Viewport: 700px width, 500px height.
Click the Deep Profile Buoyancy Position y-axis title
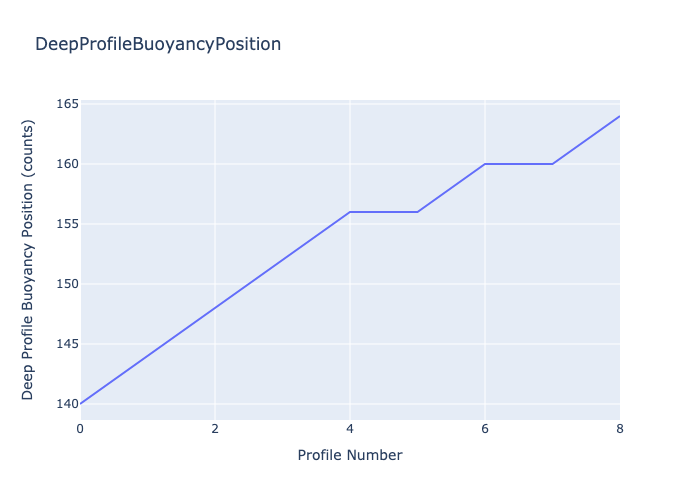(x=27, y=260)
